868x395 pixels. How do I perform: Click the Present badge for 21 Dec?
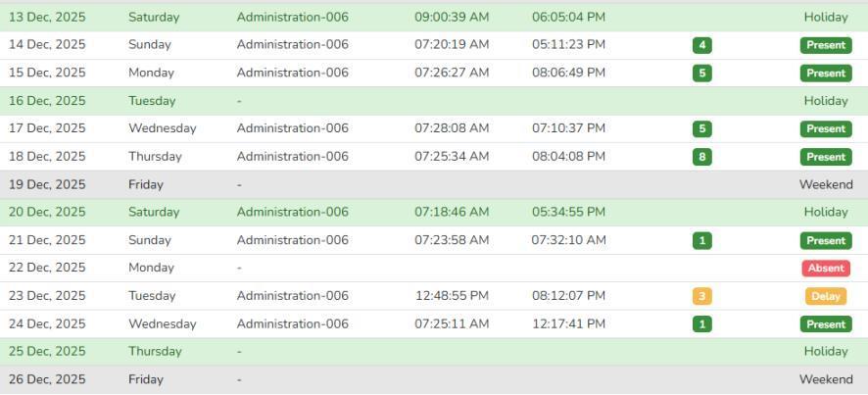(x=825, y=241)
